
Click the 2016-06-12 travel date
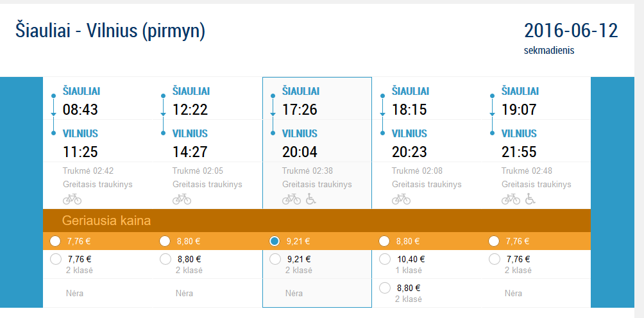coord(570,31)
